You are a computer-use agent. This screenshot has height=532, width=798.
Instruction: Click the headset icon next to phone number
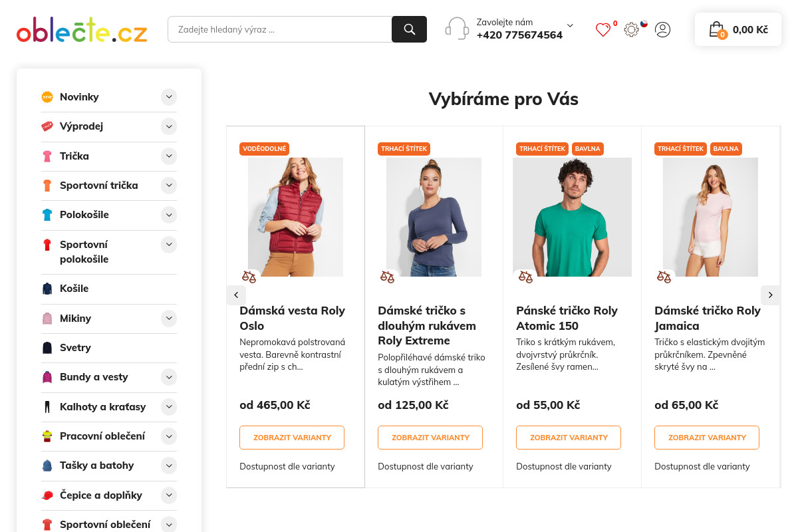click(x=457, y=29)
